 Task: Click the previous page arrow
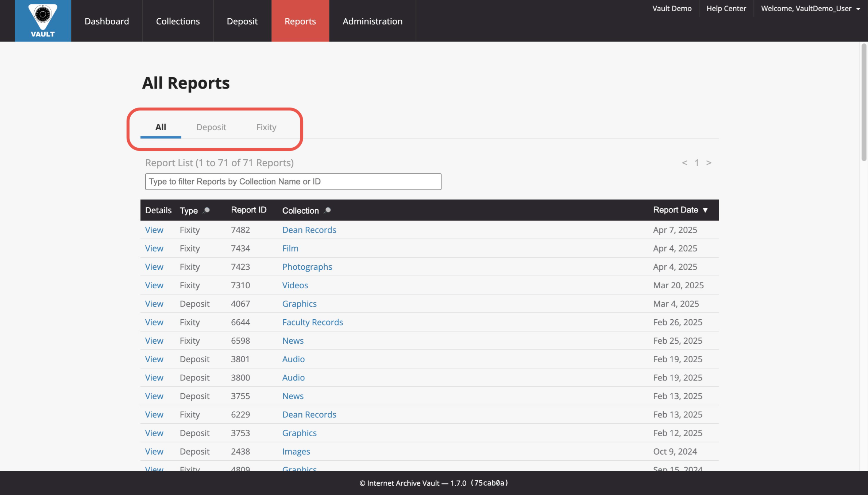click(685, 163)
